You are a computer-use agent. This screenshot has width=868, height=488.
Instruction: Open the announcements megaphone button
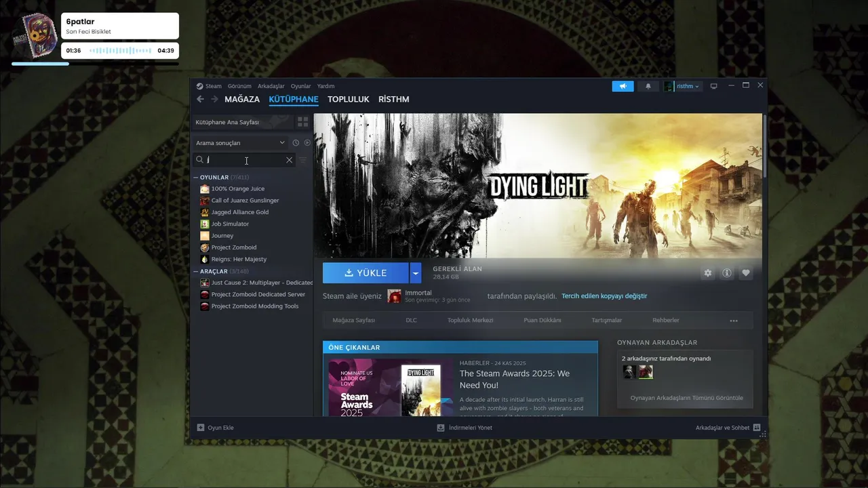(623, 86)
